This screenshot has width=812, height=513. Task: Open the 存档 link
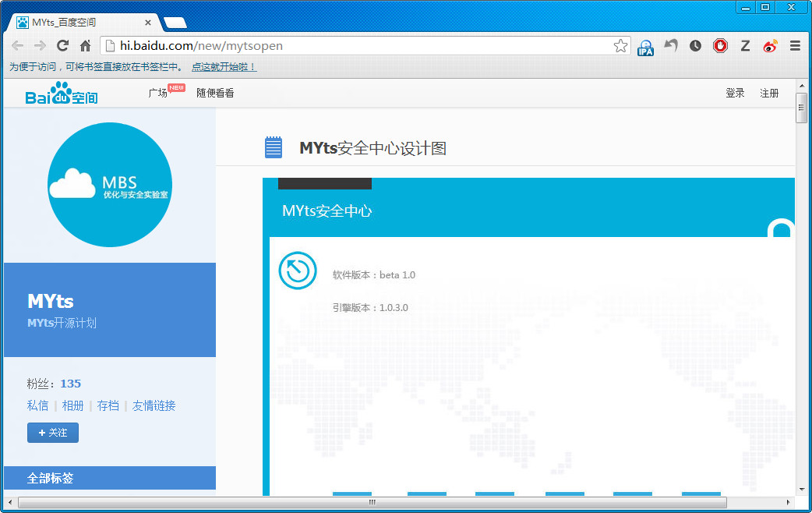point(108,405)
